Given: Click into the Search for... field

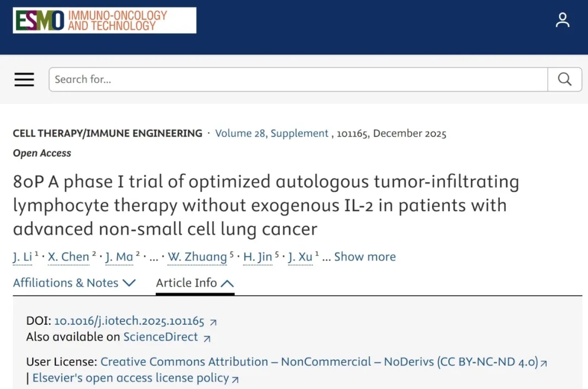Looking at the screenshot, I should (x=298, y=79).
